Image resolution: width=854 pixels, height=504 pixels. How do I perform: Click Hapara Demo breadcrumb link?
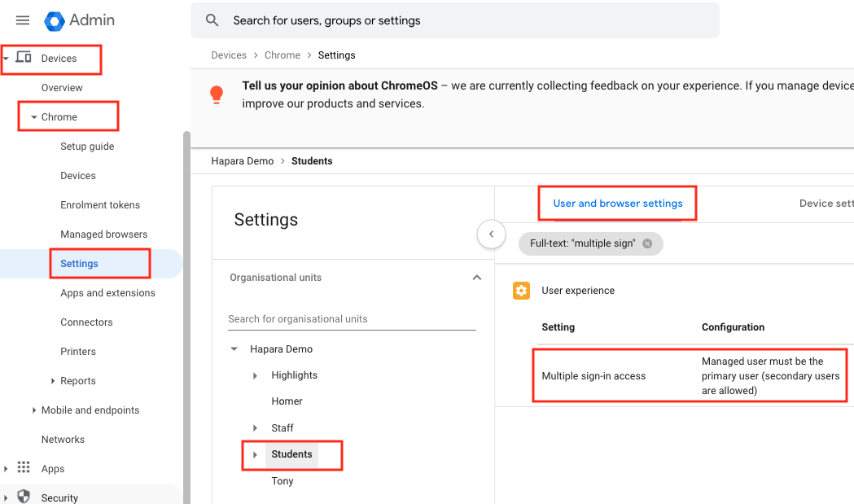(x=243, y=160)
